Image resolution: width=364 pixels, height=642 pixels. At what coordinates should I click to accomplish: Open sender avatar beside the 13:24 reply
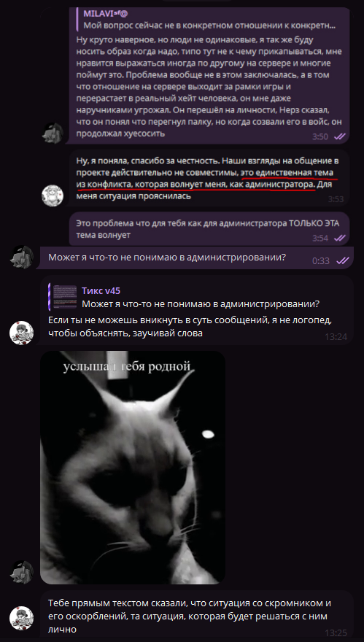pos(21,333)
